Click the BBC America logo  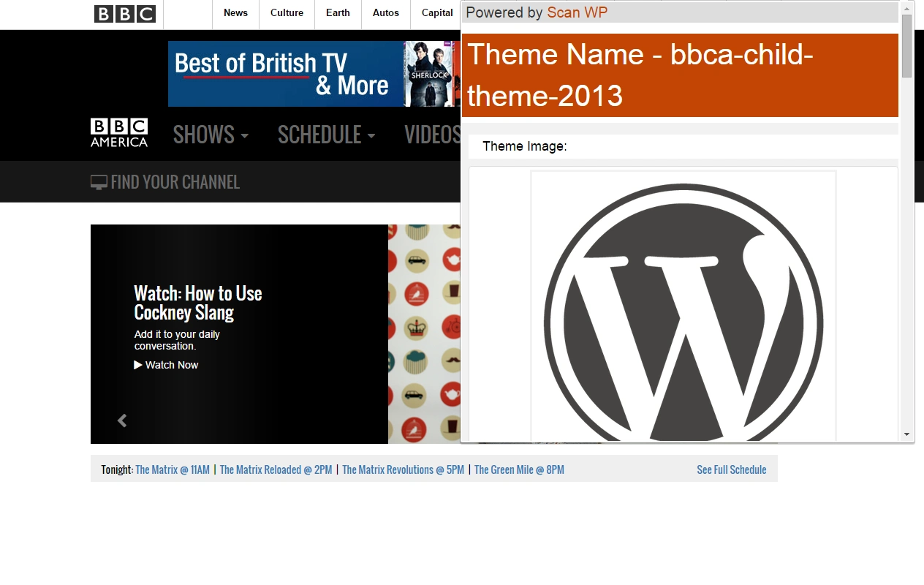[x=119, y=133]
